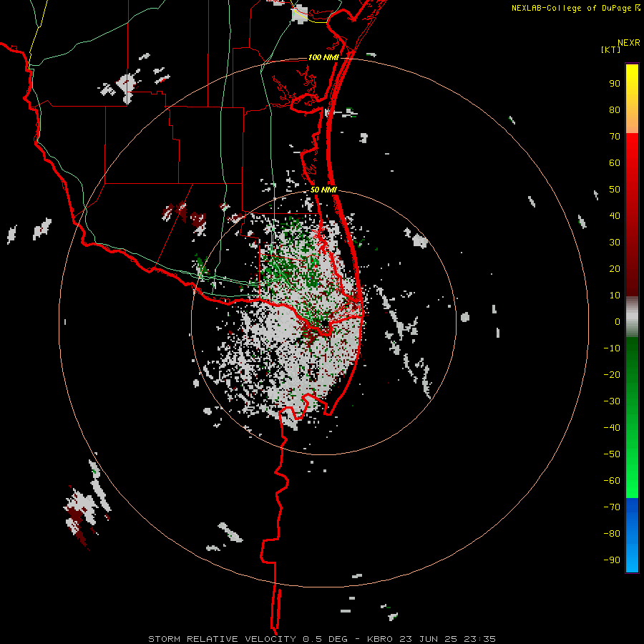Click the -20 scale value
The image size is (644, 644).
pyautogui.click(x=612, y=374)
